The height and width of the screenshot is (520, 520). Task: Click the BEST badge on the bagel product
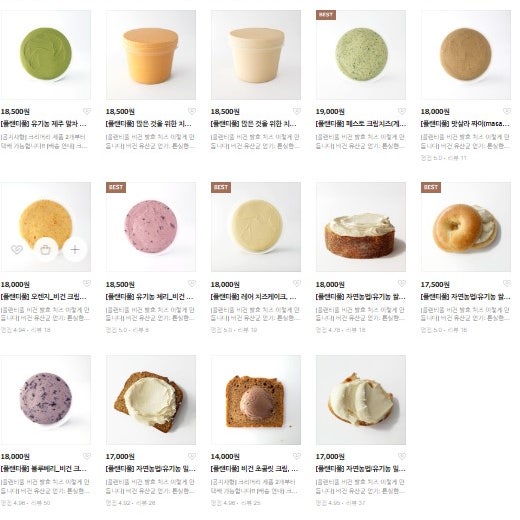tap(431, 187)
